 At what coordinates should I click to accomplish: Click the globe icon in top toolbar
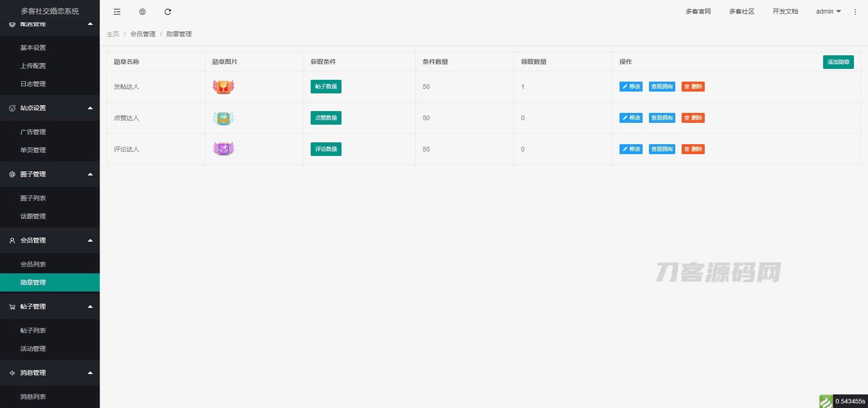click(x=142, y=12)
